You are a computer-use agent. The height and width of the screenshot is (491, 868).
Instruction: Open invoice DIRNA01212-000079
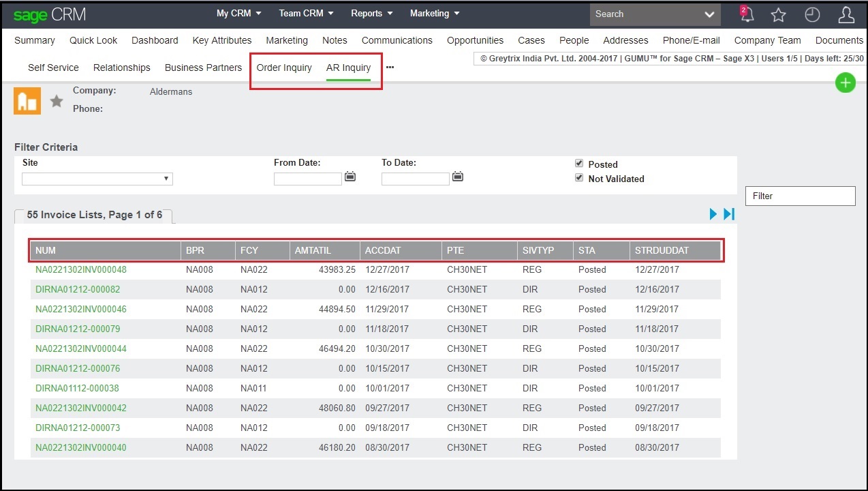(78, 329)
